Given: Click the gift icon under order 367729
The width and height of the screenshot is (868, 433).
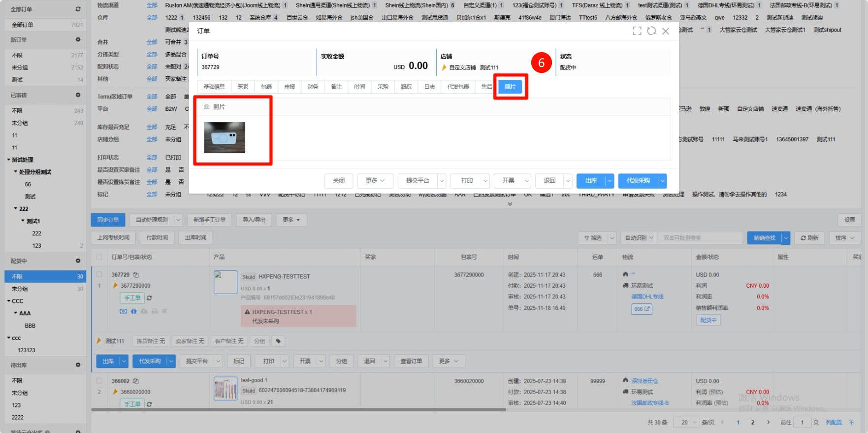Looking at the screenshot, I should click(x=133, y=311).
